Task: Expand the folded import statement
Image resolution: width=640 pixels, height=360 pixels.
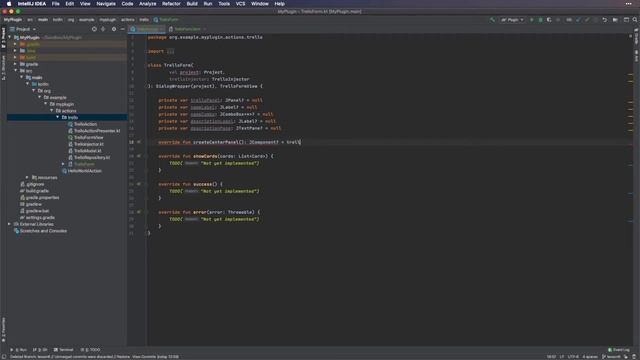Action: click(171, 51)
